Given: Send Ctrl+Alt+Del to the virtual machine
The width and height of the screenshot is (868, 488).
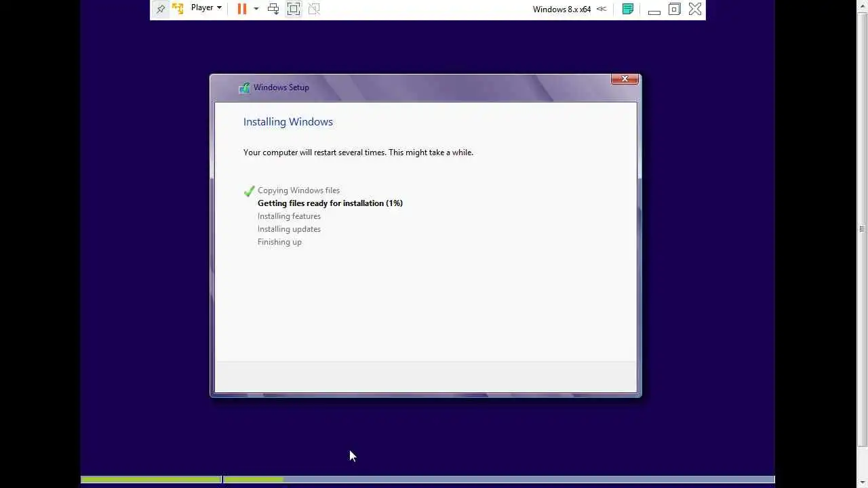Looking at the screenshot, I should 273,9.
